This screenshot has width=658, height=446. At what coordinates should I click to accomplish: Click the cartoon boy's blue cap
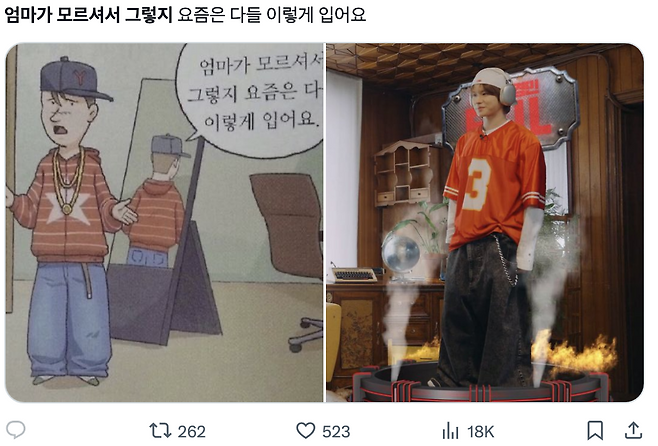click(x=74, y=79)
